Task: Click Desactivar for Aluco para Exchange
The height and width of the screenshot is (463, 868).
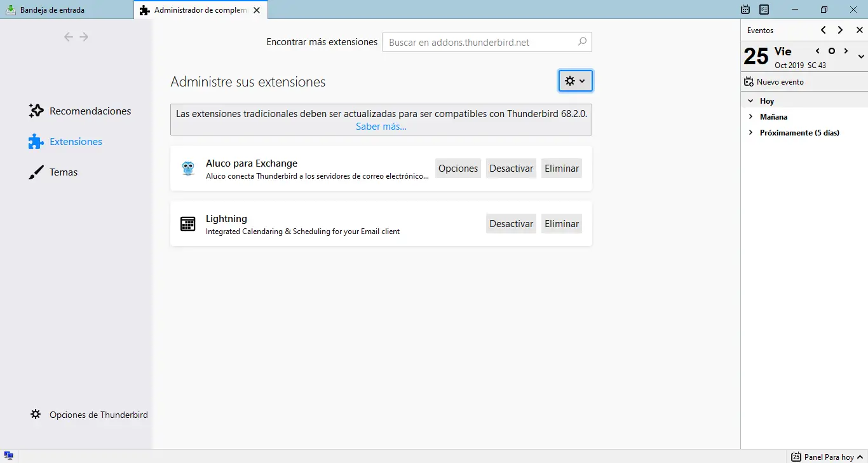Action: point(511,169)
